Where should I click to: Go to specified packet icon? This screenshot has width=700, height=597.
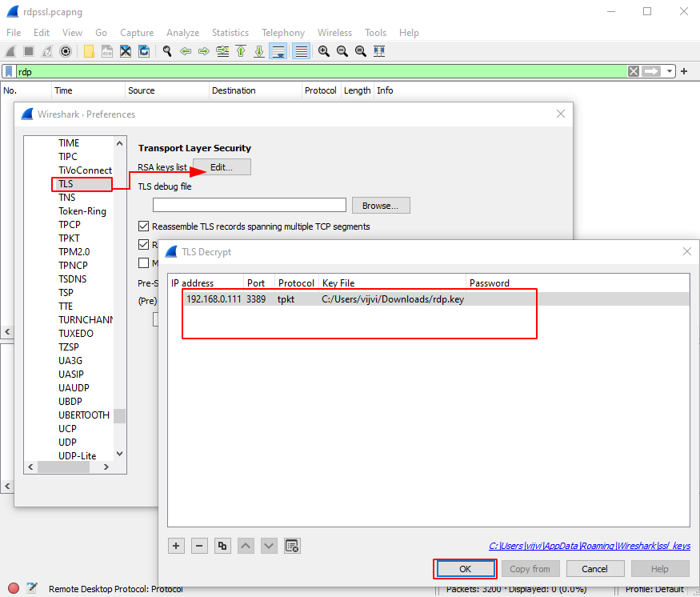222,51
